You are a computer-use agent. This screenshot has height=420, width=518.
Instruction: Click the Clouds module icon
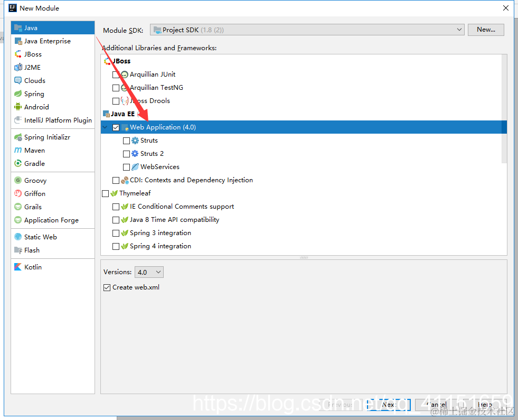(x=18, y=81)
